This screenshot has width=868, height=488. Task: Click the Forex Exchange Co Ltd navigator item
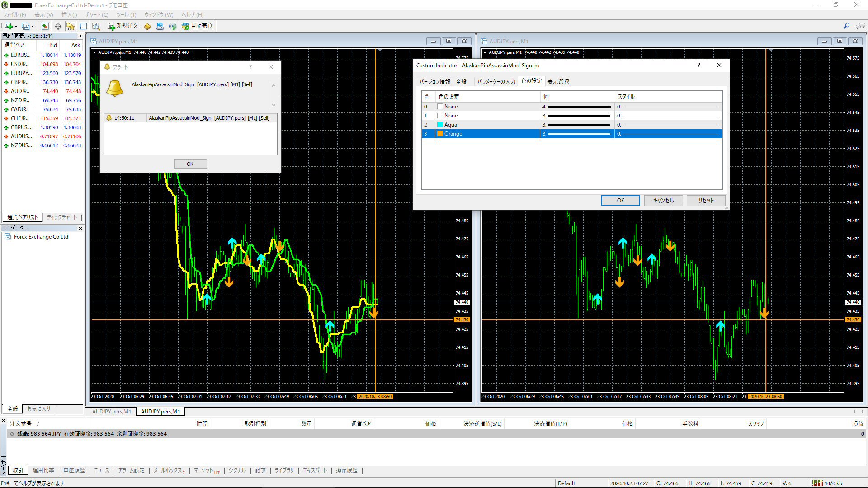pos(41,237)
